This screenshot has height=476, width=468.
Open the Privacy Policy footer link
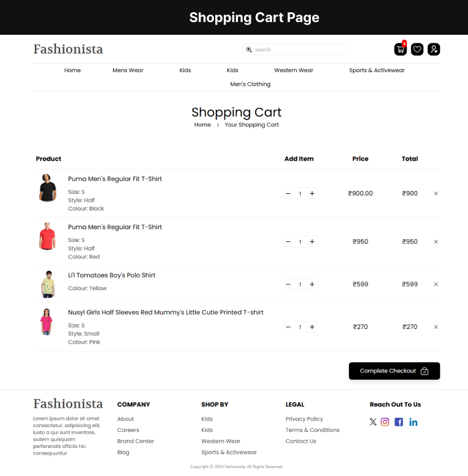304,419
